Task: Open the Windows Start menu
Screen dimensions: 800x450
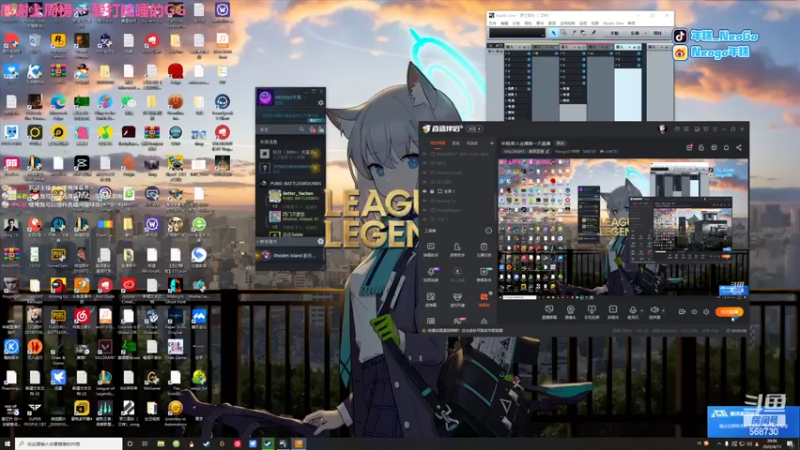Action: click(7, 444)
